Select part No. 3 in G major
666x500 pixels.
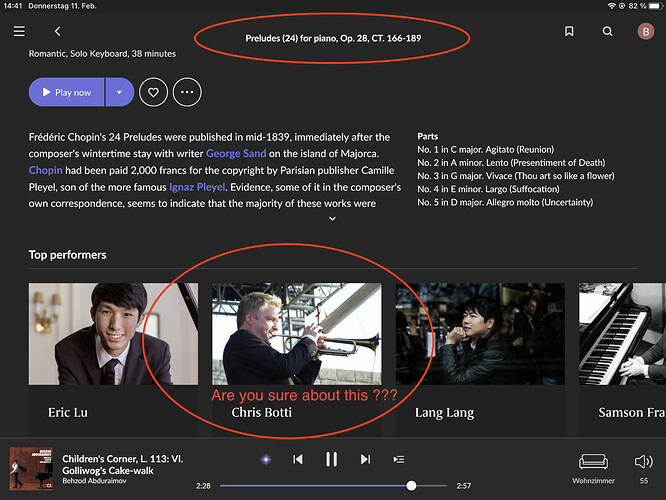point(516,176)
